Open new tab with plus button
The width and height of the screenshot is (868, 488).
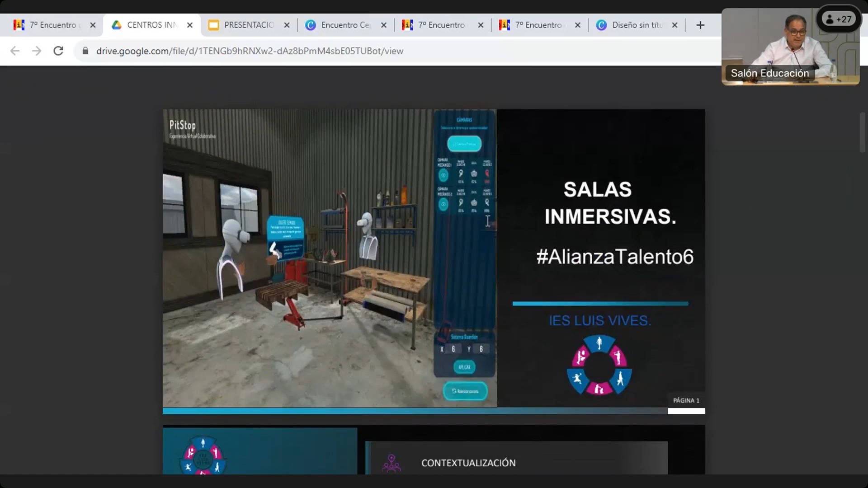[x=700, y=25]
